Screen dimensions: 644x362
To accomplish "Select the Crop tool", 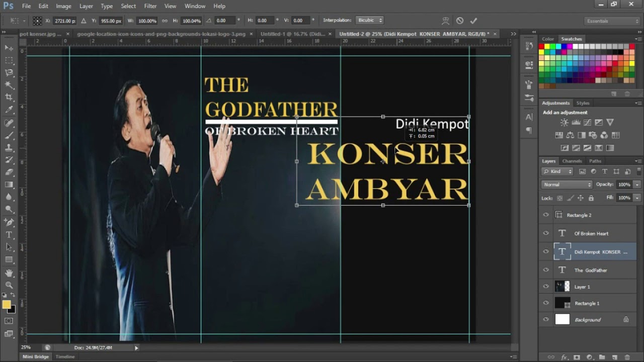I will click(9, 98).
